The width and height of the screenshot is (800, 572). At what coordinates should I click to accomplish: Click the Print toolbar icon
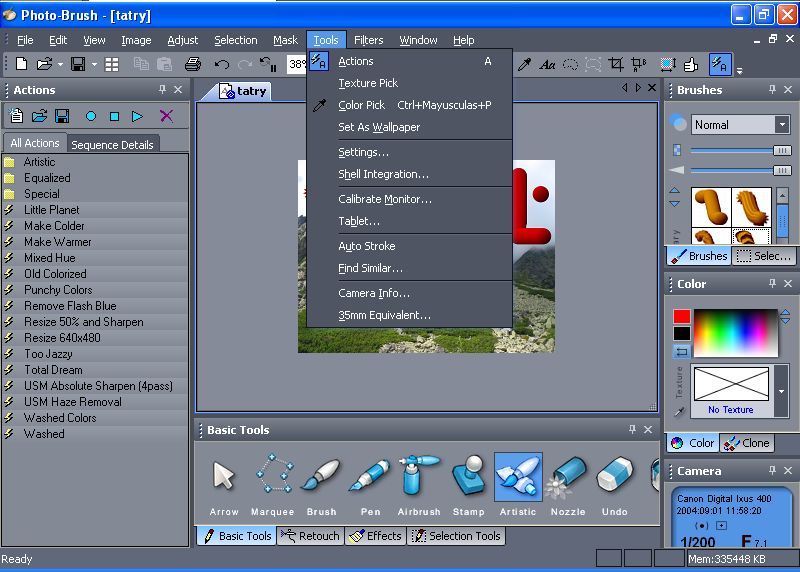192,64
